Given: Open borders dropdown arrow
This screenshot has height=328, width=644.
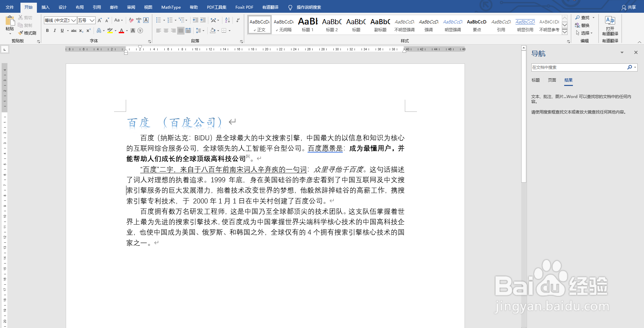Looking at the screenshot, I should tap(229, 31).
